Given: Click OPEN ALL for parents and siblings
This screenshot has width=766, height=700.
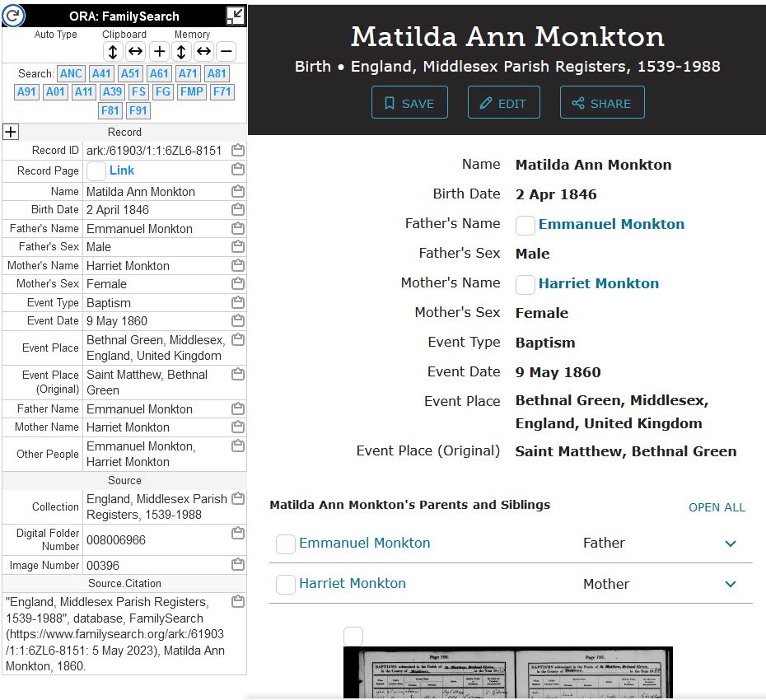Looking at the screenshot, I should click(717, 507).
